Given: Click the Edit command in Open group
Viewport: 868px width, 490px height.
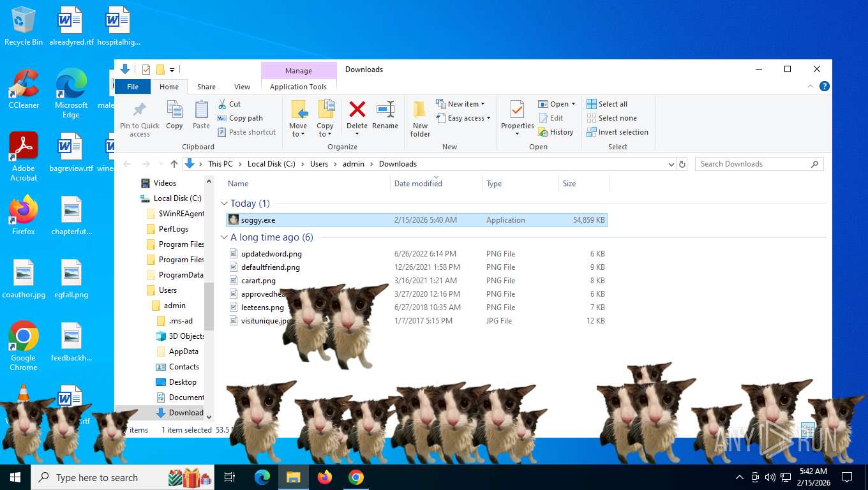Looking at the screenshot, I should [x=551, y=118].
